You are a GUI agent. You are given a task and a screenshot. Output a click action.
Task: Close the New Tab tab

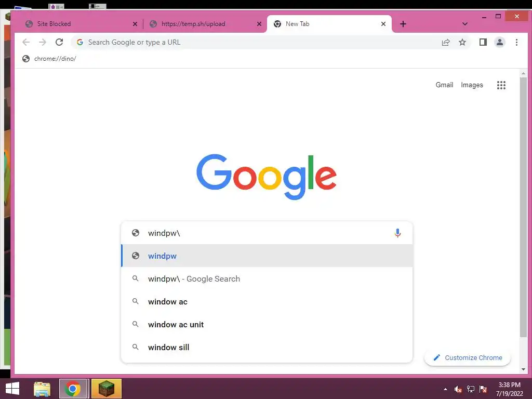click(383, 24)
